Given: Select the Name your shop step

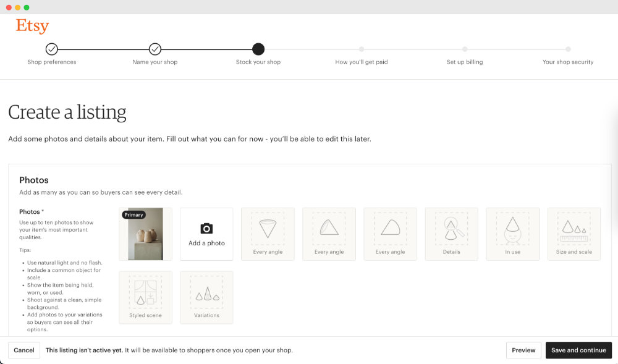Looking at the screenshot, I should [154, 49].
